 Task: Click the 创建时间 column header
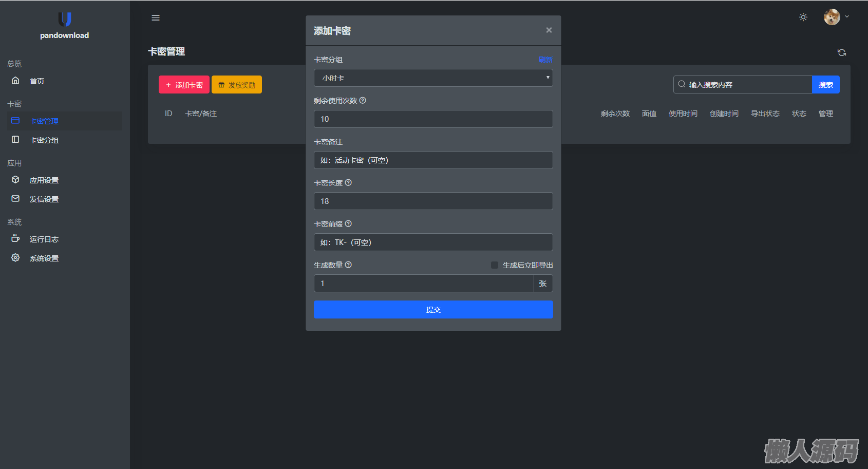coord(724,114)
